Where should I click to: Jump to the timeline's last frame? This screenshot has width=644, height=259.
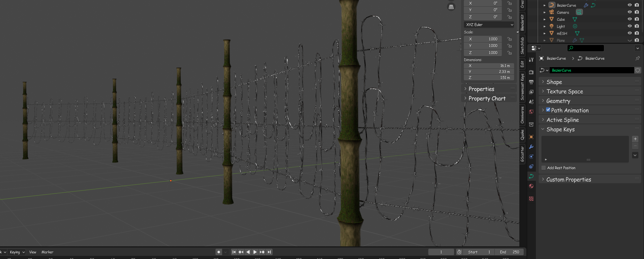[269, 252]
